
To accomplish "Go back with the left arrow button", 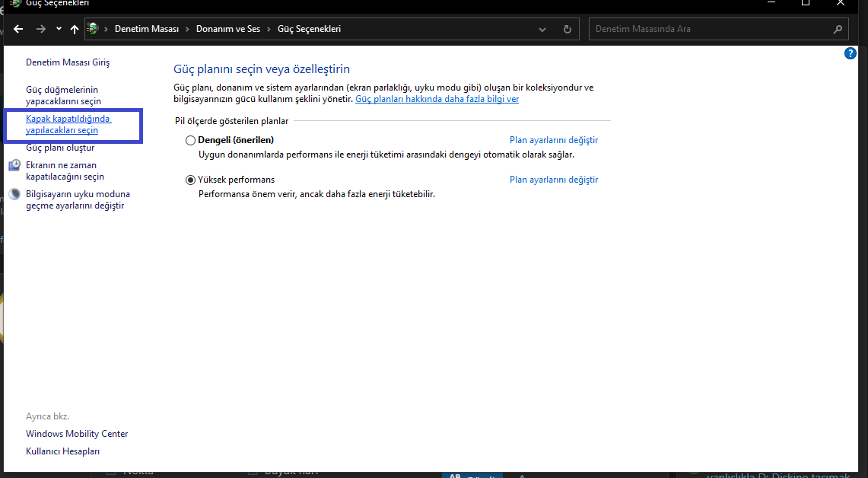I will pos(18,29).
